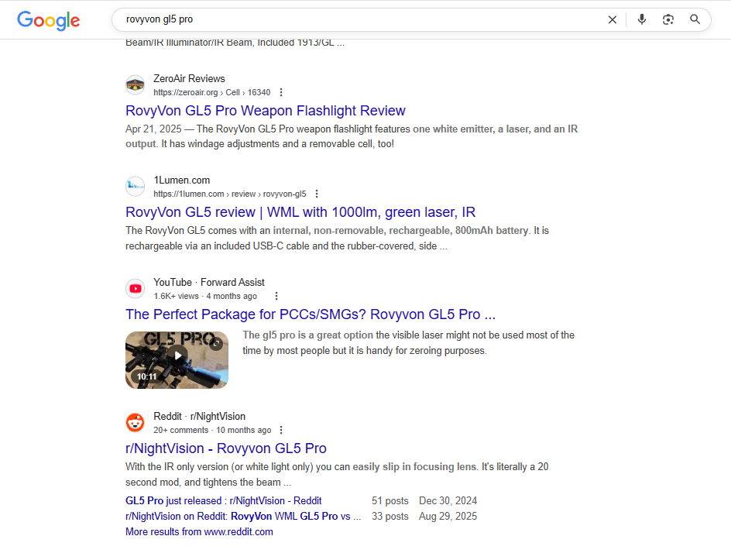731x560 pixels.
Task: Submit search with magnifier icon
Action: click(695, 19)
